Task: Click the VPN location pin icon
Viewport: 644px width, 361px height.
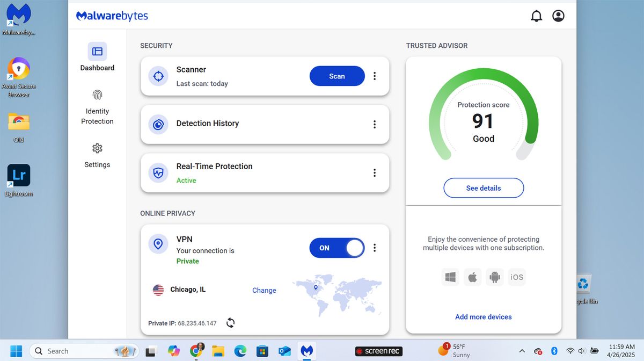Action: (158, 244)
